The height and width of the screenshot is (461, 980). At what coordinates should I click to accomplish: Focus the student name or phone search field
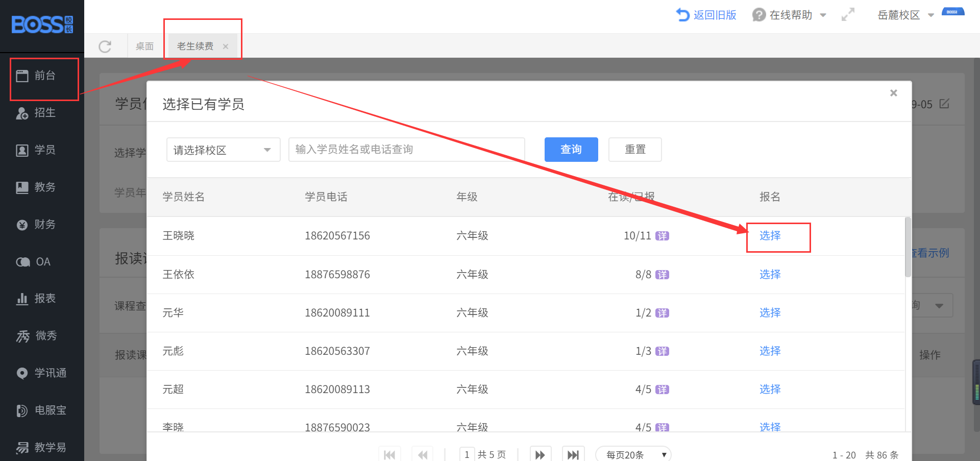406,150
